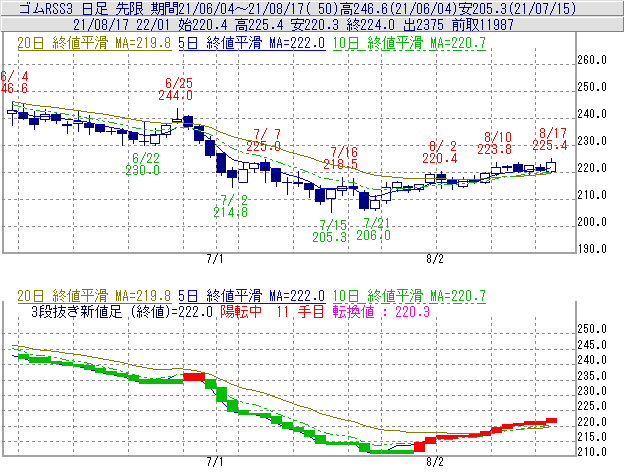Screen dimensions: 624x475
Task: Click the 終224.0 closing price in header
Action: (x=371, y=25)
